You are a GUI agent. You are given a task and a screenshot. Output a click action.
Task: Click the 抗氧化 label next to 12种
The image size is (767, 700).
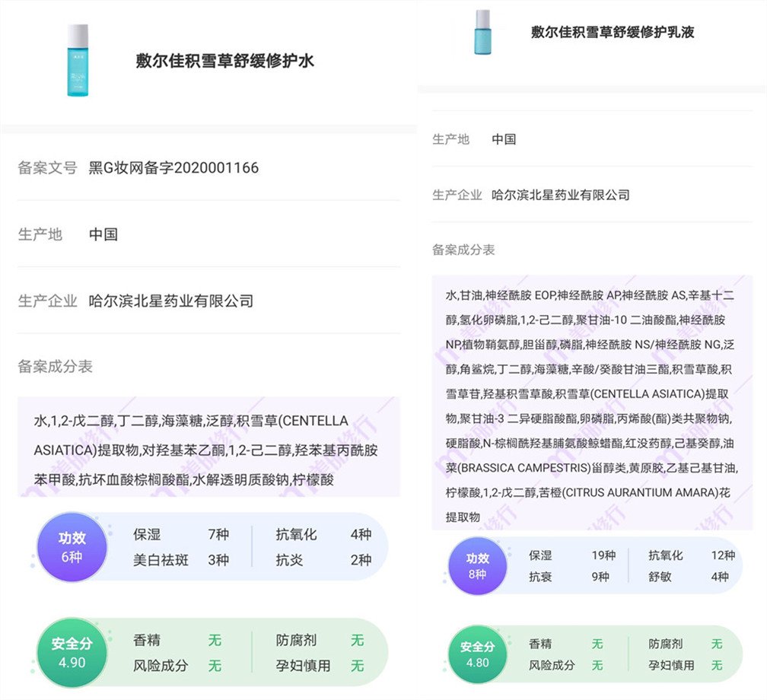(x=666, y=555)
